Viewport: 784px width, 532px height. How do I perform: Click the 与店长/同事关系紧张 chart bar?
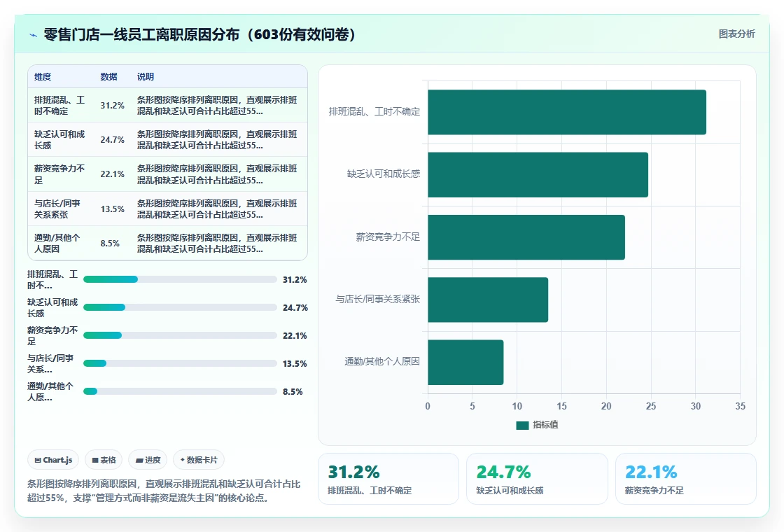488,300
